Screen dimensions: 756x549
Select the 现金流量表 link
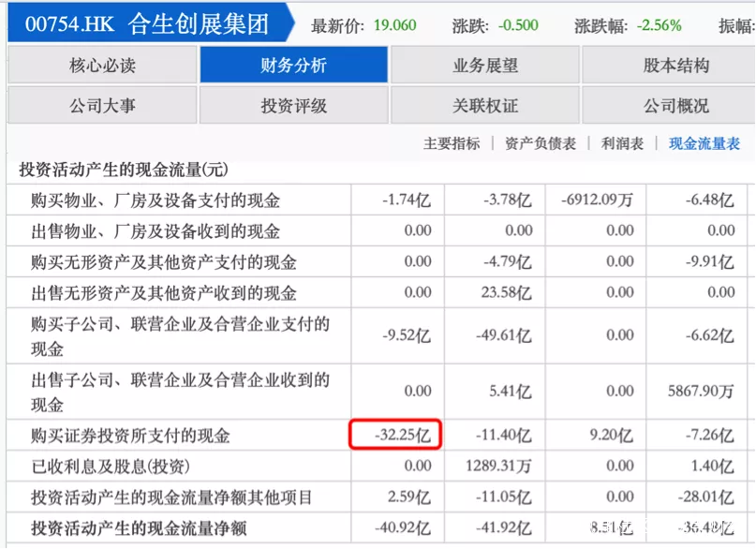(x=704, y=143)
